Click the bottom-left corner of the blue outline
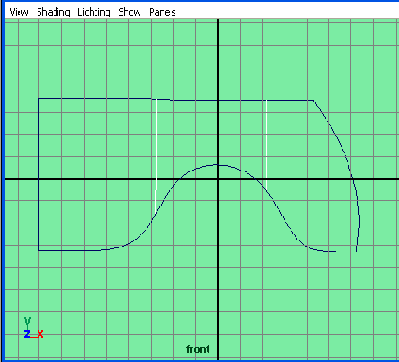The height and width of the screenshot is (362, 399). [39, 250]
